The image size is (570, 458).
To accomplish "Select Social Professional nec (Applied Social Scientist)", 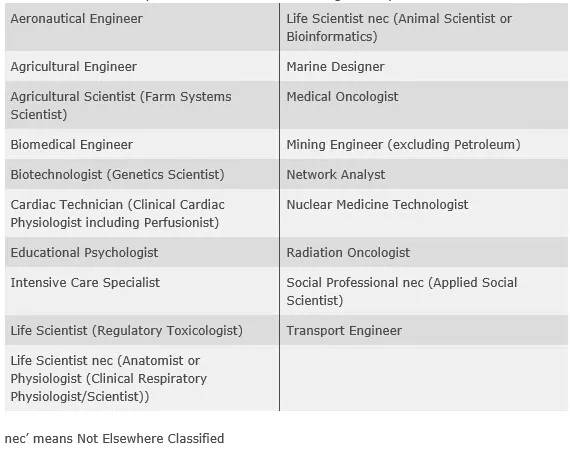I will click(x=424, y=291).
